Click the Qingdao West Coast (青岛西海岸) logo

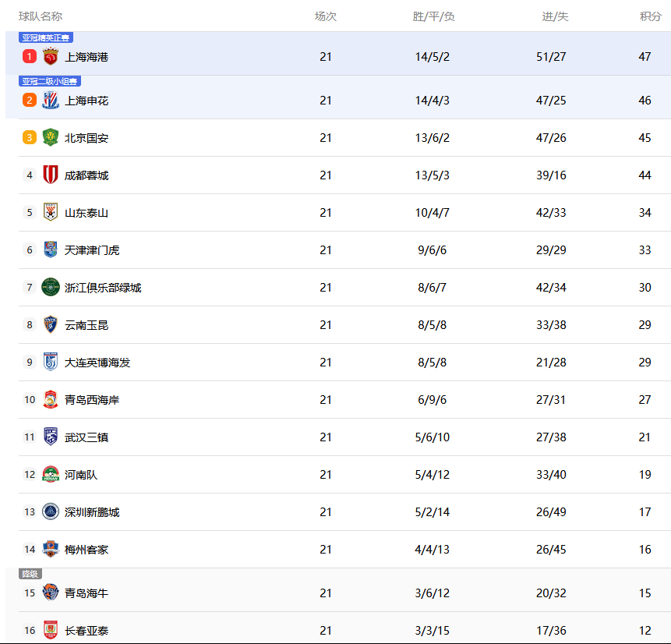point(51,400)
